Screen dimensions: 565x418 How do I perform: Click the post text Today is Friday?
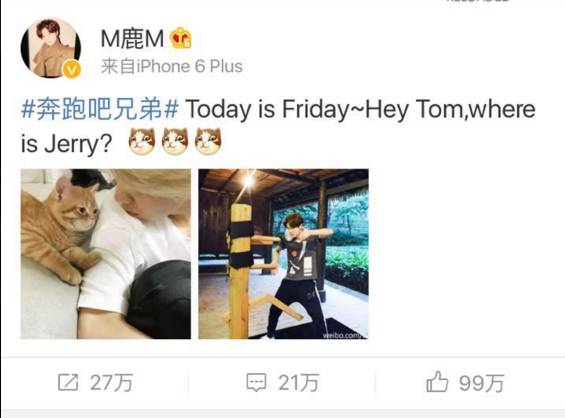coord(267,110)
